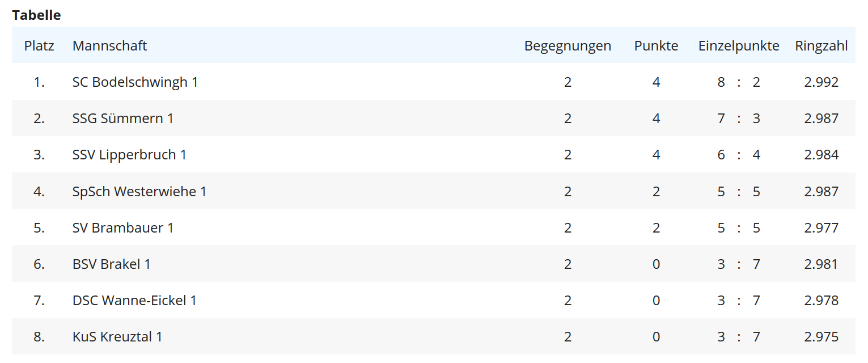Click the Mannschaft column header

109,46
